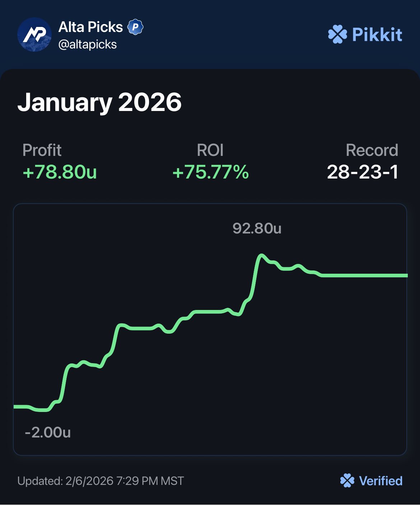Select the ROI label
This screenshot has height=505, width=420.
click(x=210, y=150)
